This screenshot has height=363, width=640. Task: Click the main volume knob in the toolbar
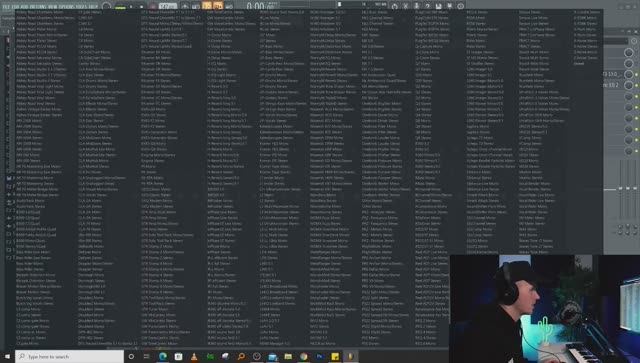click(106, 7)
